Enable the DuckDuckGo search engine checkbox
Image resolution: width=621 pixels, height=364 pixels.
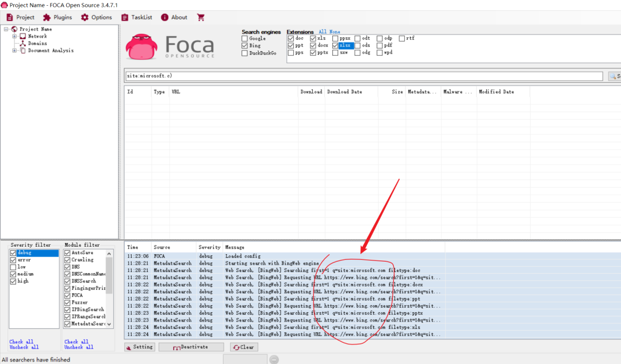244,53
